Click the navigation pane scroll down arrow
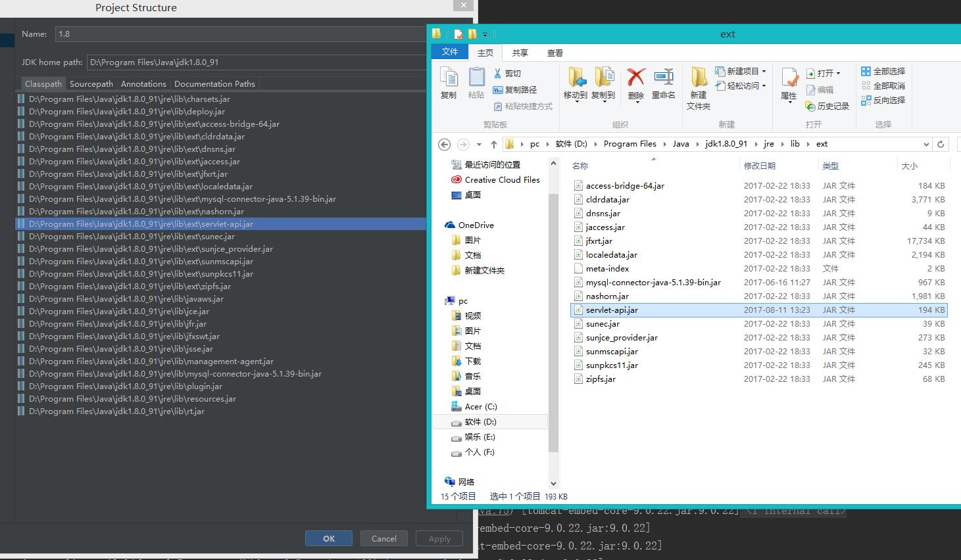This screenshot has width=961, height=560. (x=553, y=484)
